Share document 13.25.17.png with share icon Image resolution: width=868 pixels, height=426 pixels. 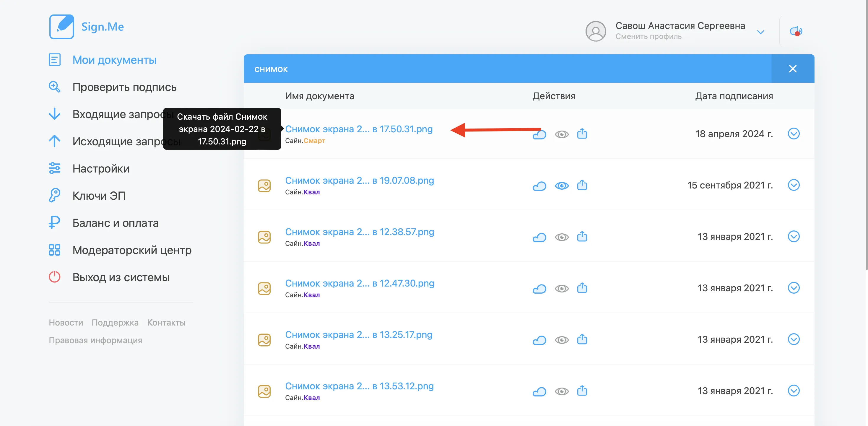(x=582, y=339)
